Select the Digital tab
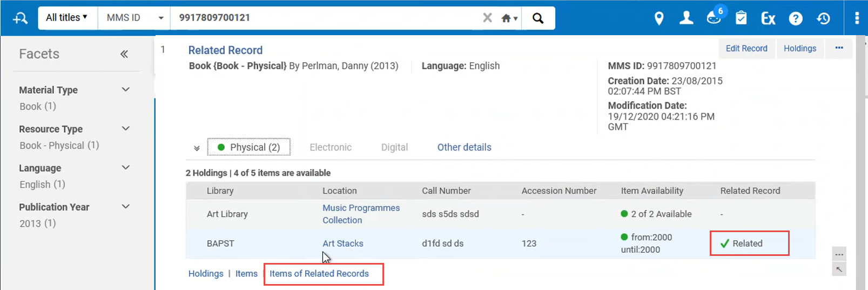868x290 pixels. (x=394, y=147)
